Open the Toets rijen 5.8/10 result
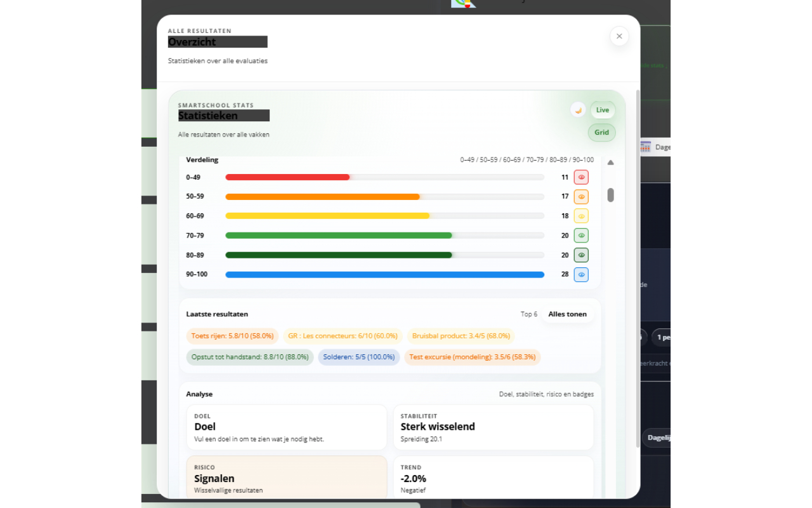 click(232, 336)
